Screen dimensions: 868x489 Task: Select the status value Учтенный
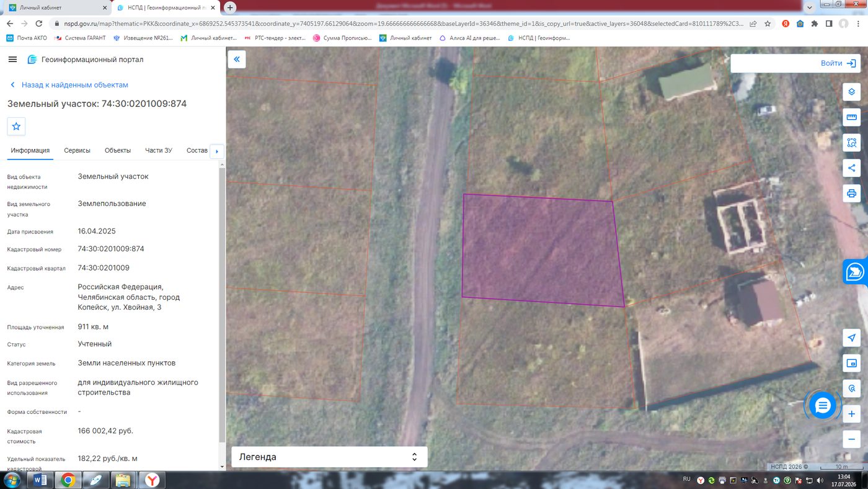95,344
